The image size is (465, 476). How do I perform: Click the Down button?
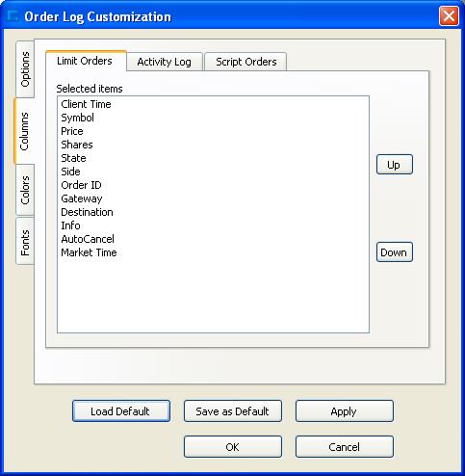coord(395,252)
